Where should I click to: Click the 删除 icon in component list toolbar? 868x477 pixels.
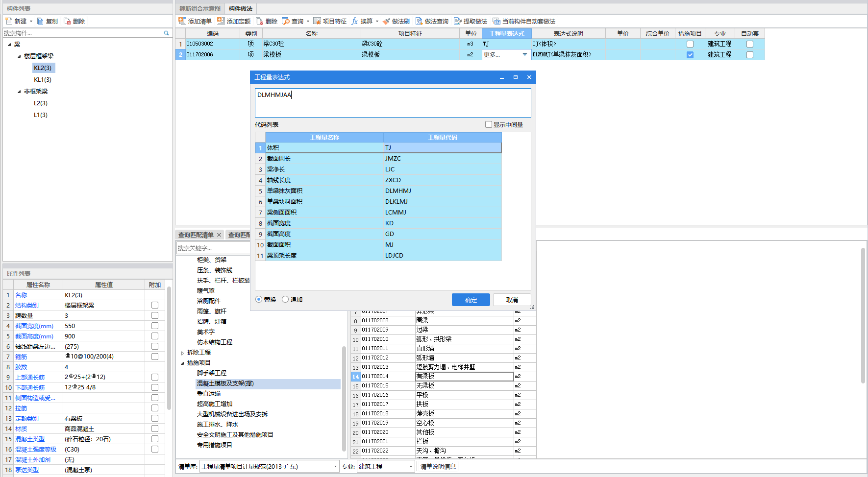pyautogui.click(x=67, y=21)
